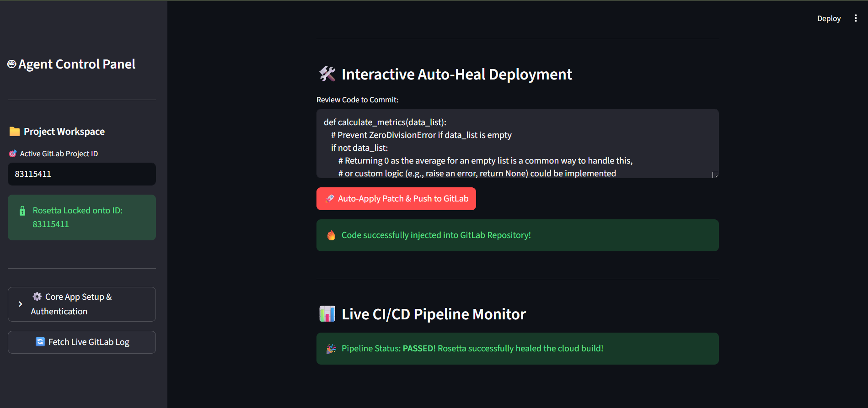Viewport: 868px width, 408px height.
Task: Click the tools icon by Interactive Auto-Heal Deployment
Action: [327, 74]
